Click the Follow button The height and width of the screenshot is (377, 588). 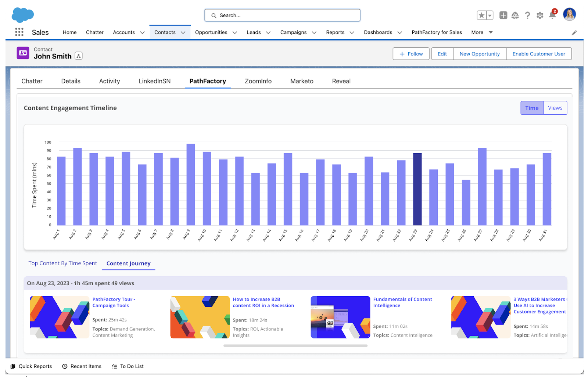411,54
